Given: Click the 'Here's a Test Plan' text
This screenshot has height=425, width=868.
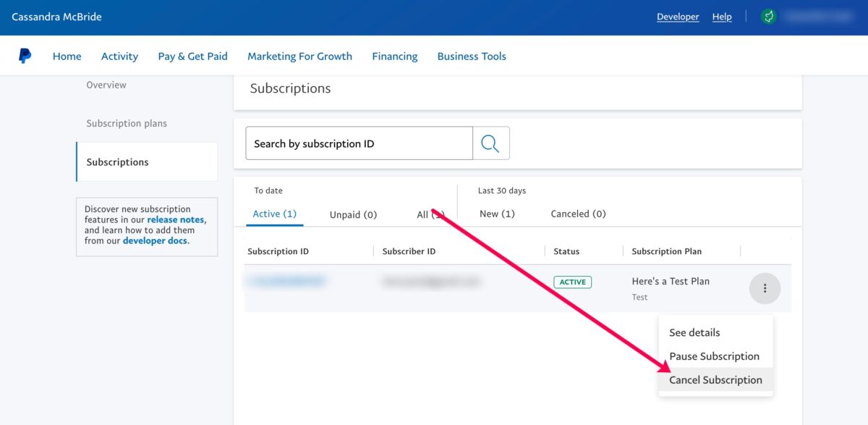Looking at the screenshot, I should coord(671,281).
